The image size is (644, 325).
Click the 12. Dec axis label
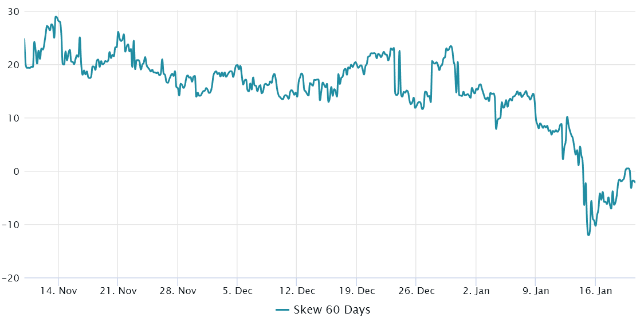(x=297, y=291)
